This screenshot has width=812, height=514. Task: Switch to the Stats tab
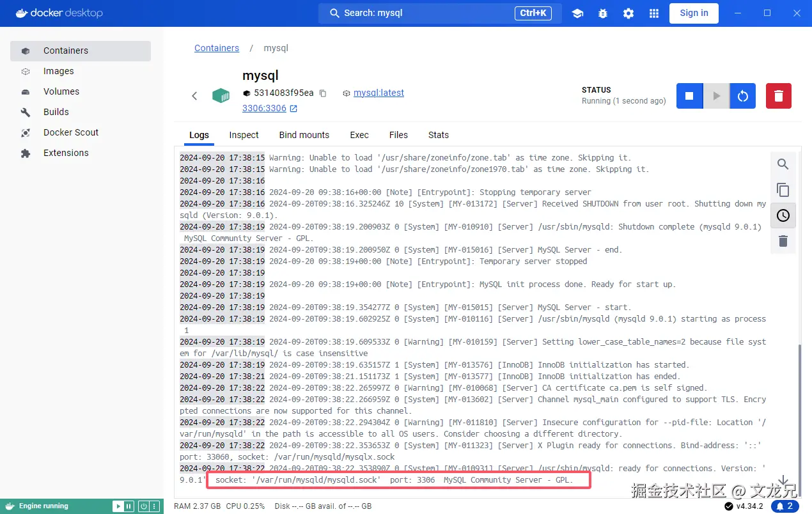coord(439,135)
